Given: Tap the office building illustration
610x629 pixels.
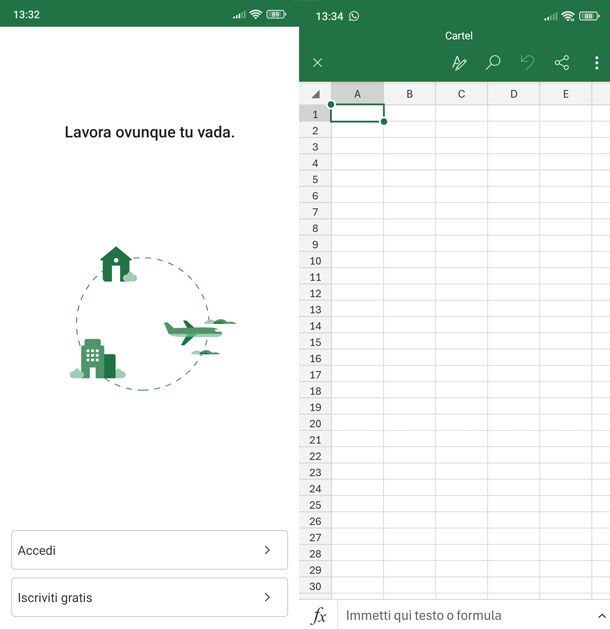Looking at the screenshot, I should click(x=97, y=359).
